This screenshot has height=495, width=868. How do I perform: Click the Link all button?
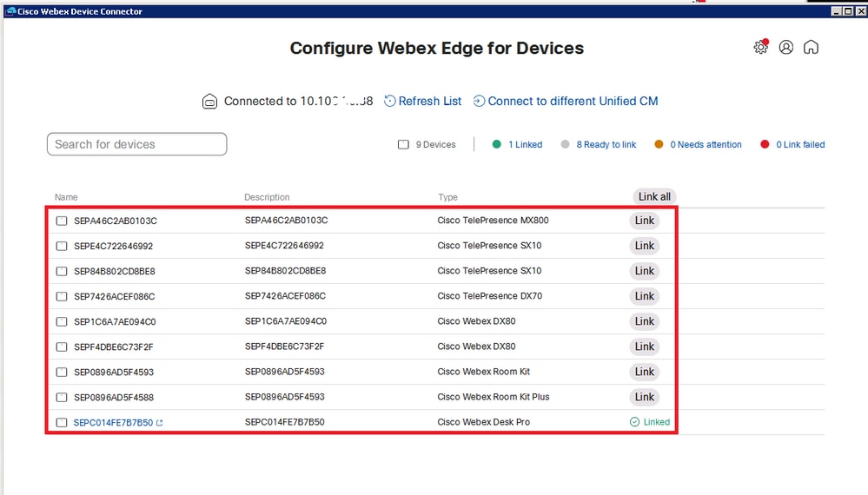coord(654,196)
